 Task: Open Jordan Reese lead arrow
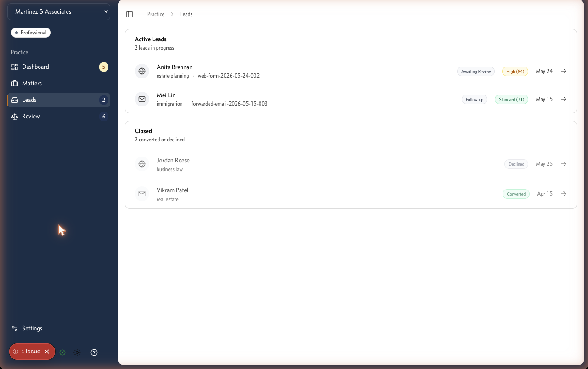pos(564,164)
